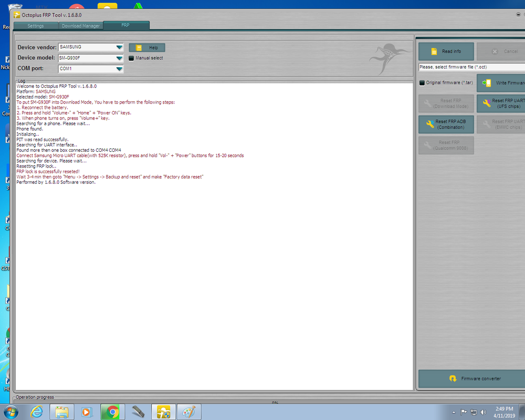Open Paint from the taskbar
The width and height of the screenshot is (525, 420).
pos(189,412)
